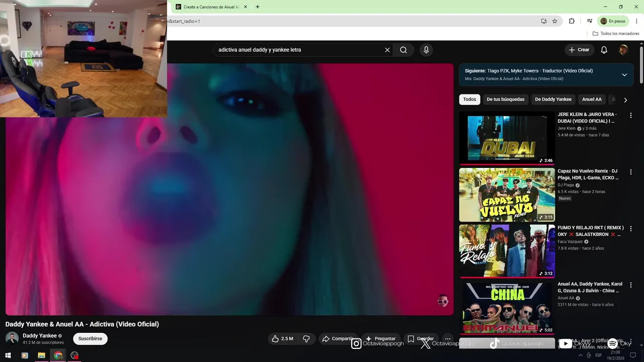Open red circular taskbar app icon

[x=75, y=355]
